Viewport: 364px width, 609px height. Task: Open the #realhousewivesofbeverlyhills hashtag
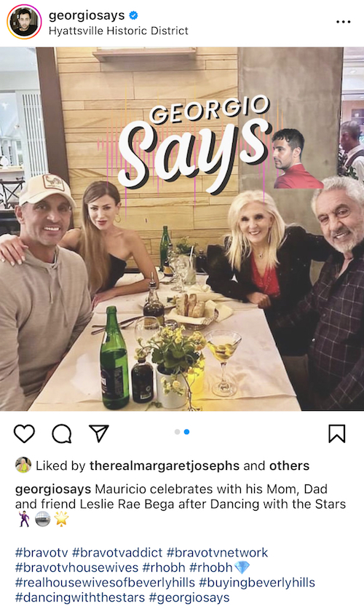point(105,583)
